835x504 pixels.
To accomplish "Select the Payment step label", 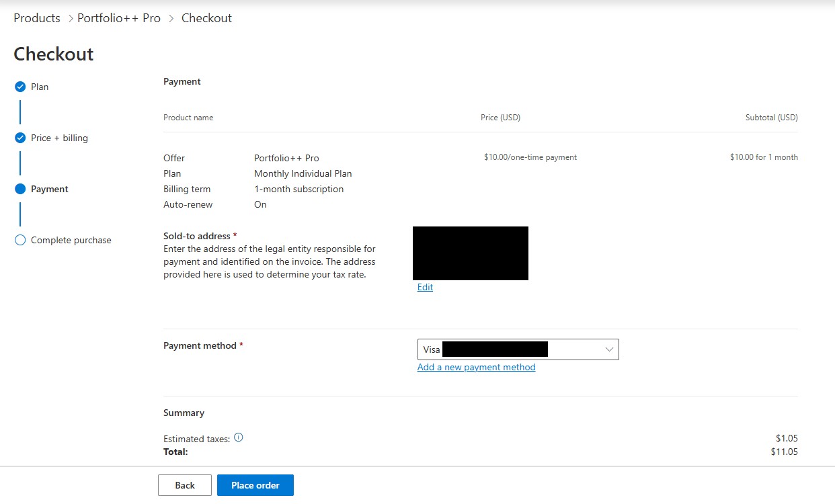I will (x=50, y=189).
